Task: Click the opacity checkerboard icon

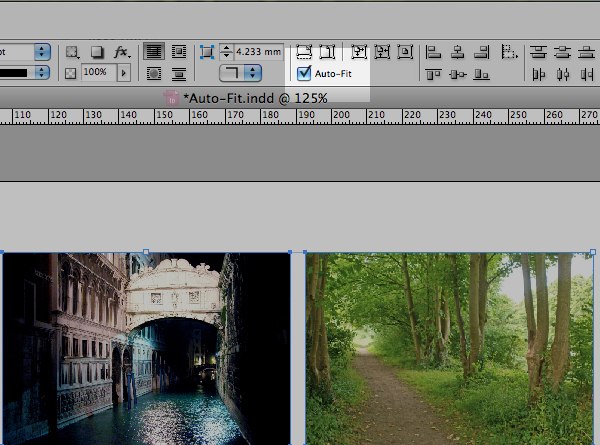Action: (x=70, y=73)
